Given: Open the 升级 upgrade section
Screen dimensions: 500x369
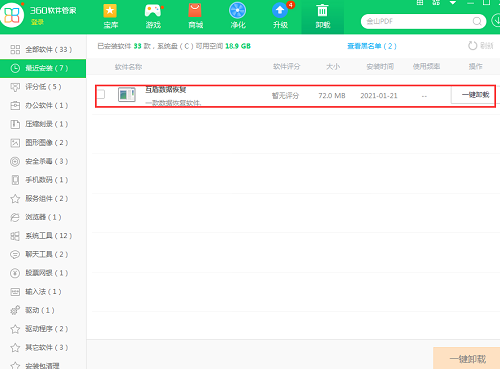Looking at the screenshot, I should (x=281, y=16).
